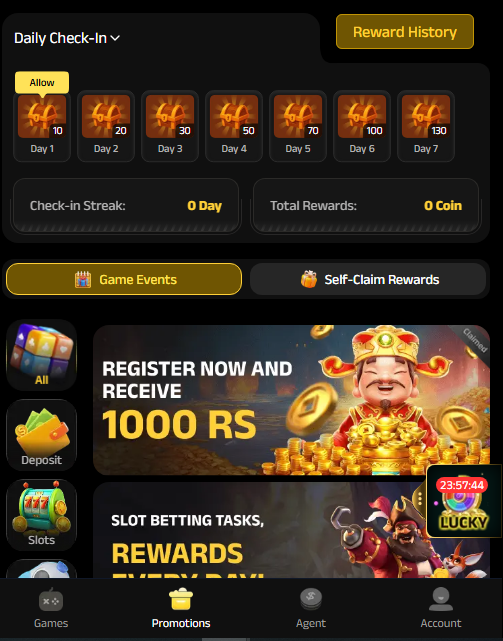
Task: Open the Deposit wallet category
Action: click(41, 435)
